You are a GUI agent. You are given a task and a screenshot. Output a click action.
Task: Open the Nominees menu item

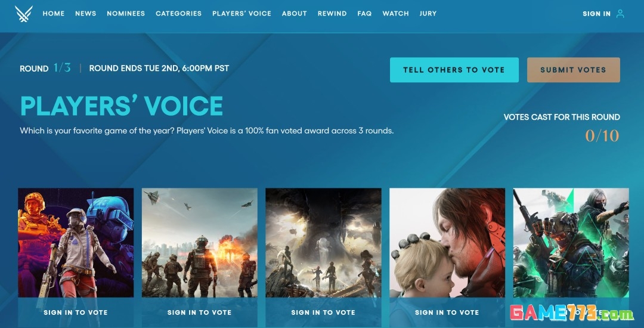126,14
